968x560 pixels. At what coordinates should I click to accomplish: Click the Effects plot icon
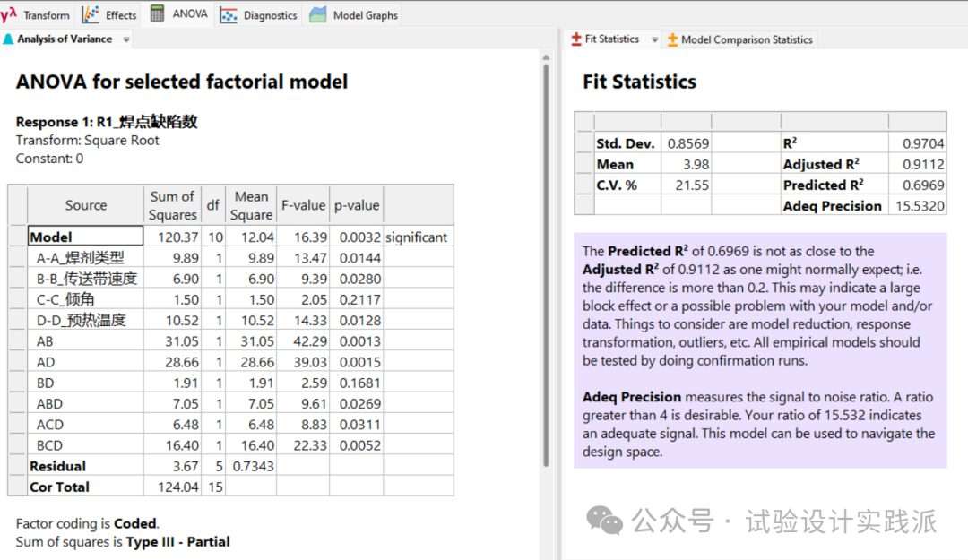(x=91, y=14)
